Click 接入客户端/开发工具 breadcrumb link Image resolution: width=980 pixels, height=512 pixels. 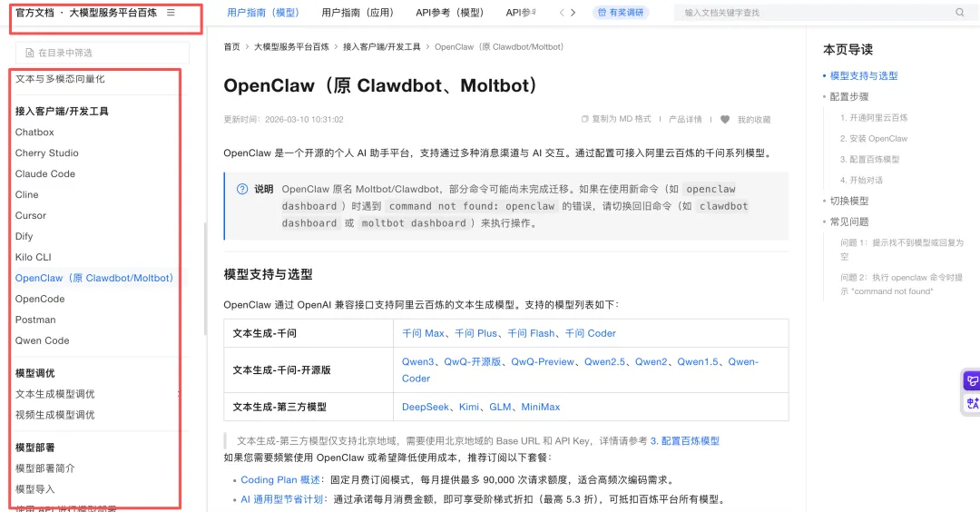[x=381, y=47]
